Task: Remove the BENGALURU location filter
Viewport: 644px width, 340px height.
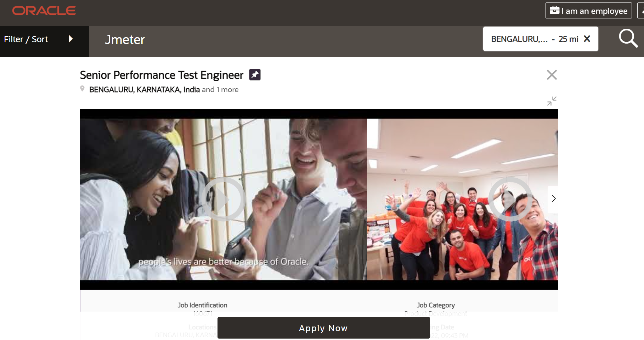Action: click(587, 39)
